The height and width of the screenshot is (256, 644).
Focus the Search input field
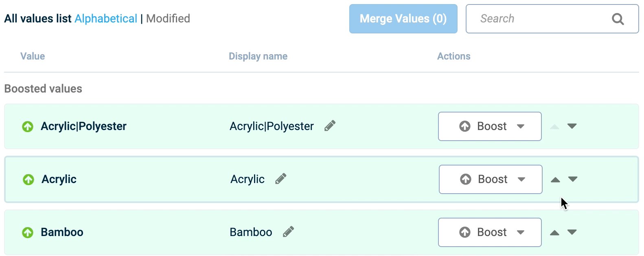point(552,19)
